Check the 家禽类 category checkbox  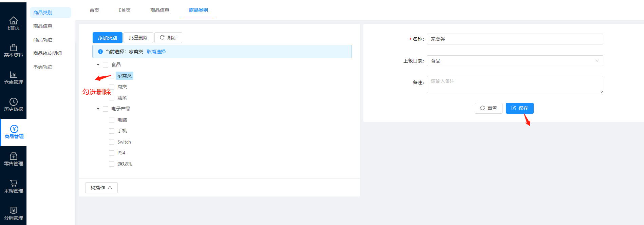pos(112,76)
